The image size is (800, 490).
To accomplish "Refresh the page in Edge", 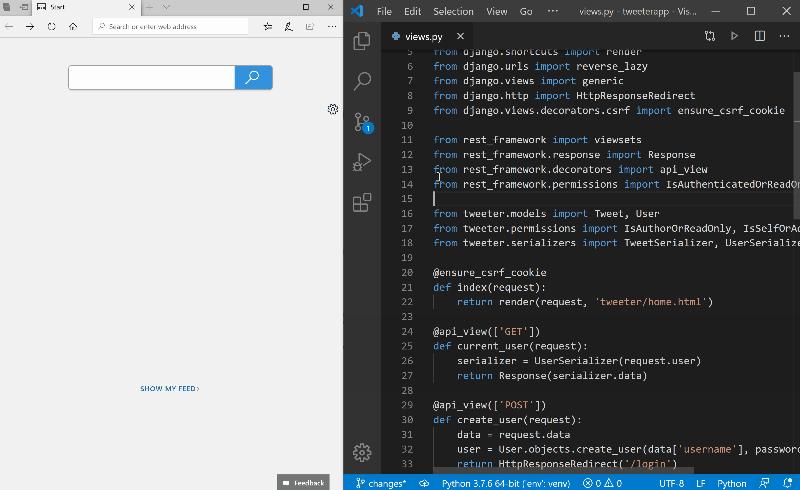I will pyautogui.click(x=52, y=27).
